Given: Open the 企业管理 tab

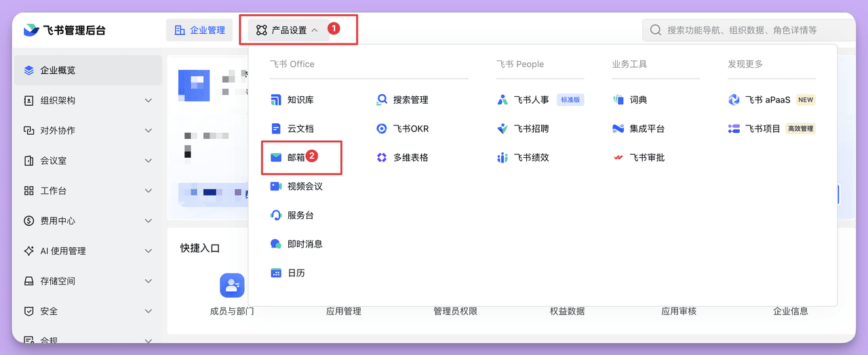Looking at the screenshot, I should point(199,30).
